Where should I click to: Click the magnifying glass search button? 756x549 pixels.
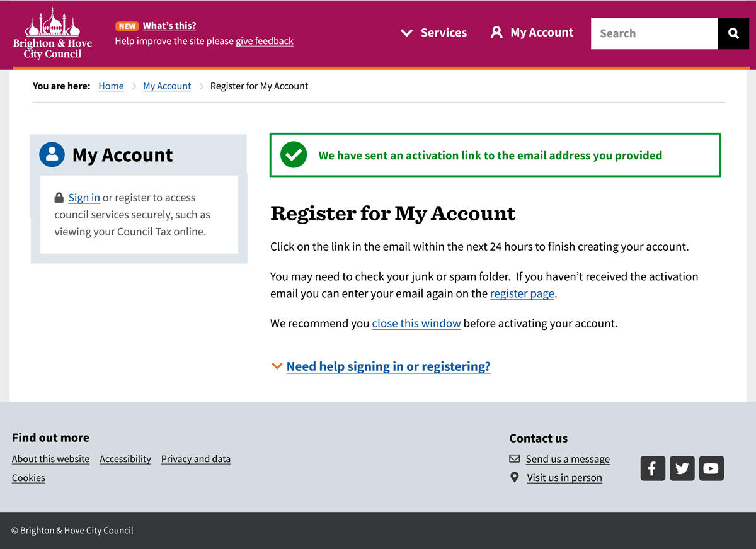coord(733,33)
